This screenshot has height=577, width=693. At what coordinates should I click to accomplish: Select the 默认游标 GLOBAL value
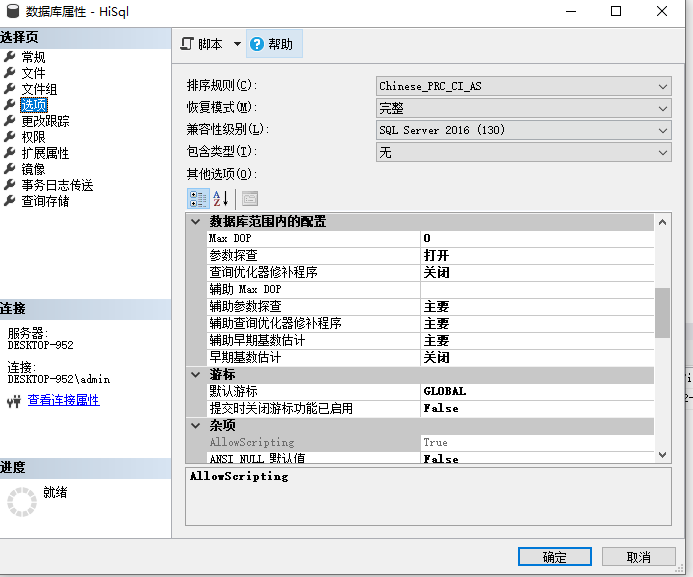tap(537, 391)
